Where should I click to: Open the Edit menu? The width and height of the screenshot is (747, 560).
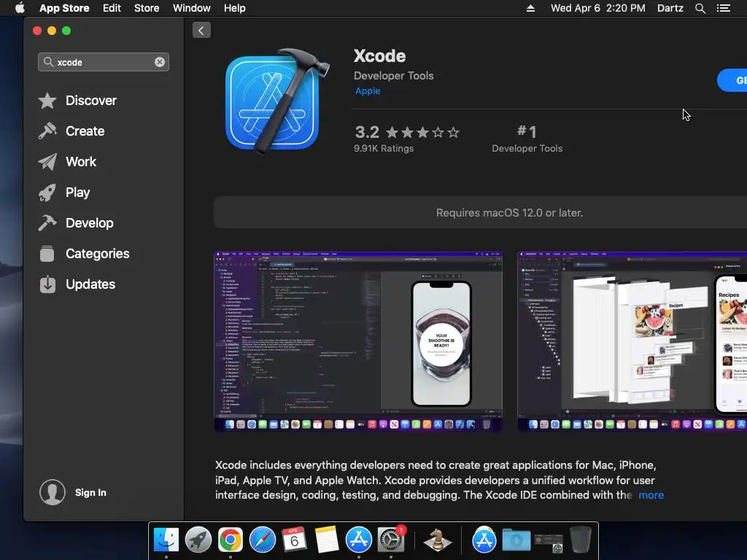point(112,8)
